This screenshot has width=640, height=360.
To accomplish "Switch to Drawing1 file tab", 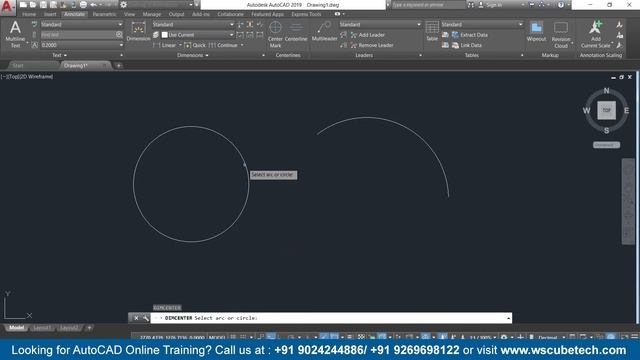I will [x=76, y=65].
